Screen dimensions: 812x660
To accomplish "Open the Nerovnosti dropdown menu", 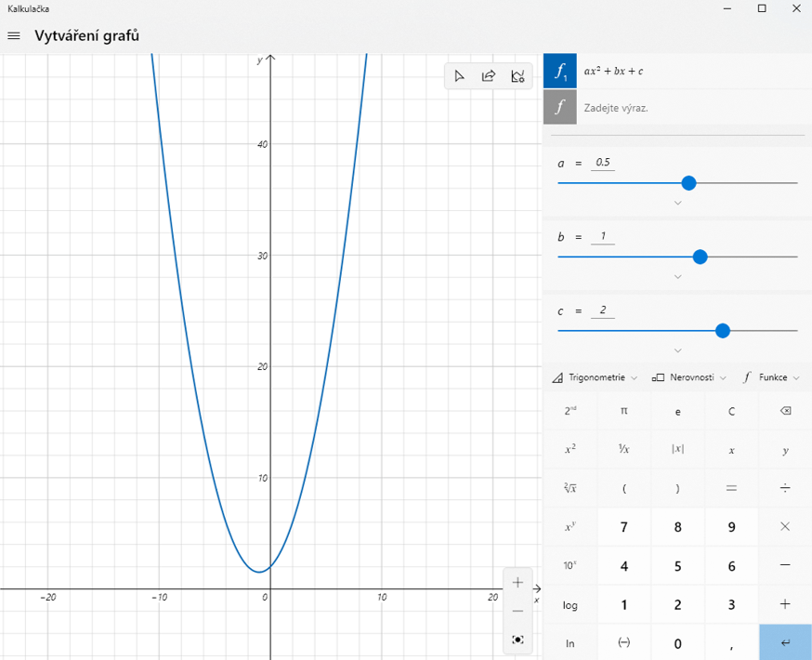I will tap(689, 377).
